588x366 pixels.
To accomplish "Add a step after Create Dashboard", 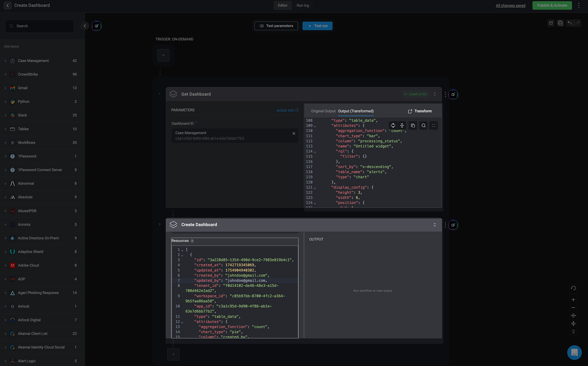I will pyautogui.click(x=174, y=354).
